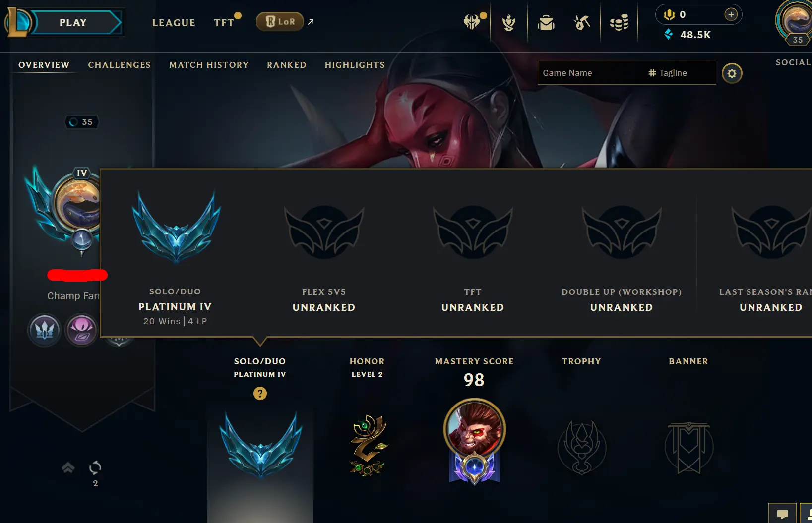
Task: Open the Collection backpack icon
Action: (546, 23)
